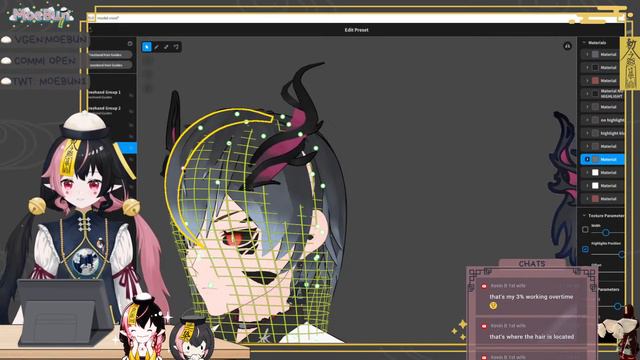
Task: Click the round icon at top-right of viewport
Action: [x=567, y=46]
